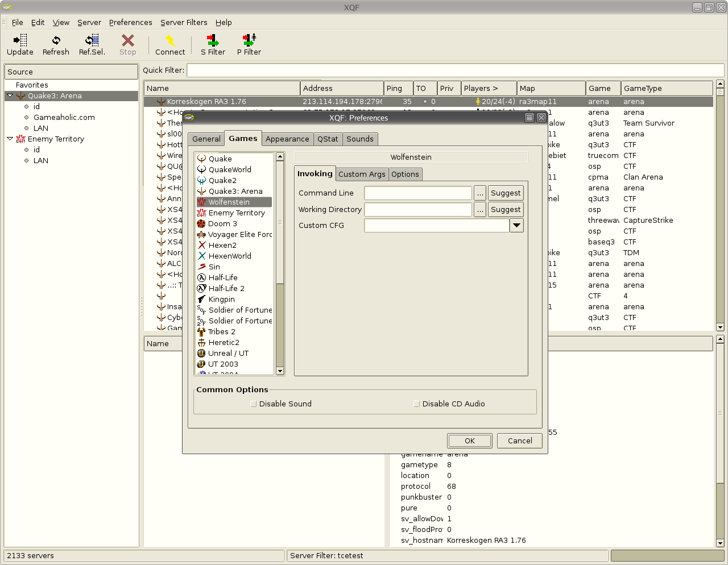This screenshot has height=565, width=728.
Task: Click the Stop toolbar icon
Action: (128, 40)
